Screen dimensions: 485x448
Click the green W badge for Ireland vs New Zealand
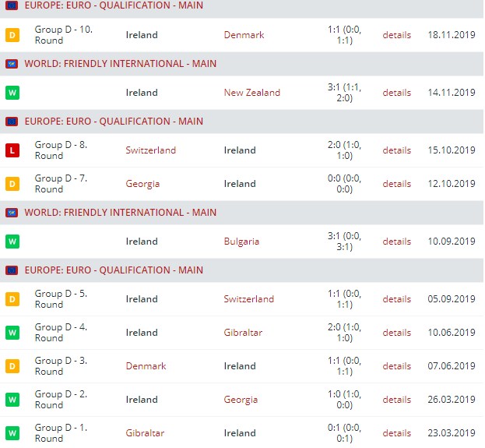[x=12, y=93]
